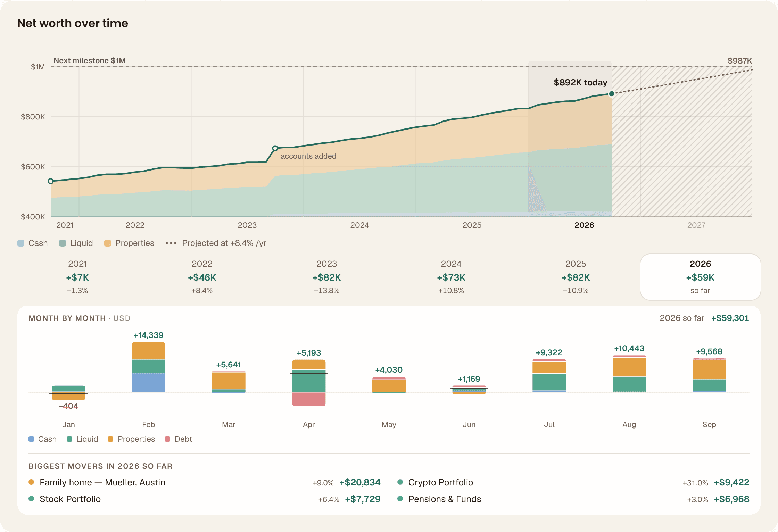The width and height of the screenshot is (778, 532).
Task: Click the September bar labeled +9,568
Action: [x=709, y=375]
